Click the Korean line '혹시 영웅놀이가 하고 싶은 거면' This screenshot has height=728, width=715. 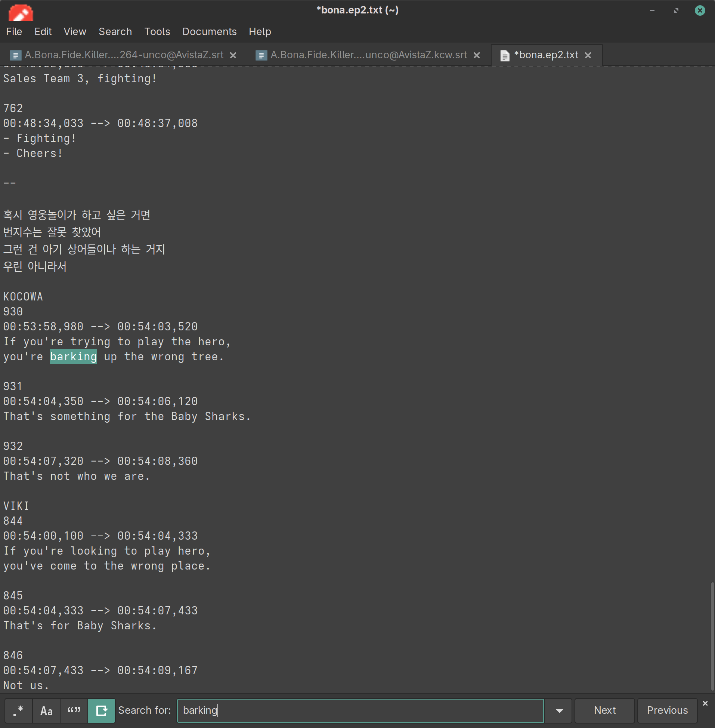click(77, 215)
